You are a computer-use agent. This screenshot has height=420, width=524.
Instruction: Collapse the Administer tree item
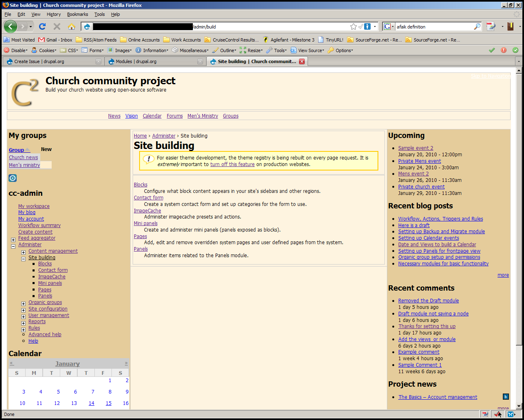pos(13,246)
